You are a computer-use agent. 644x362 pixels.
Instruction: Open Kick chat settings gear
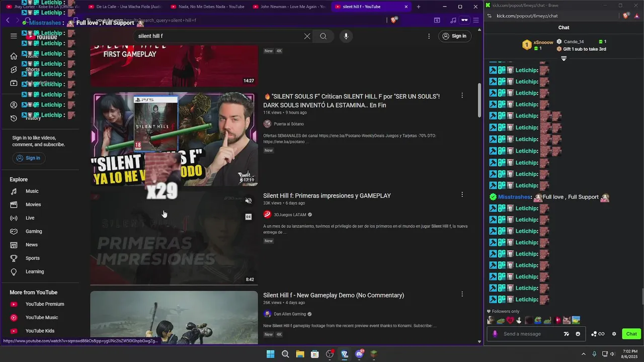click(614, 334)
